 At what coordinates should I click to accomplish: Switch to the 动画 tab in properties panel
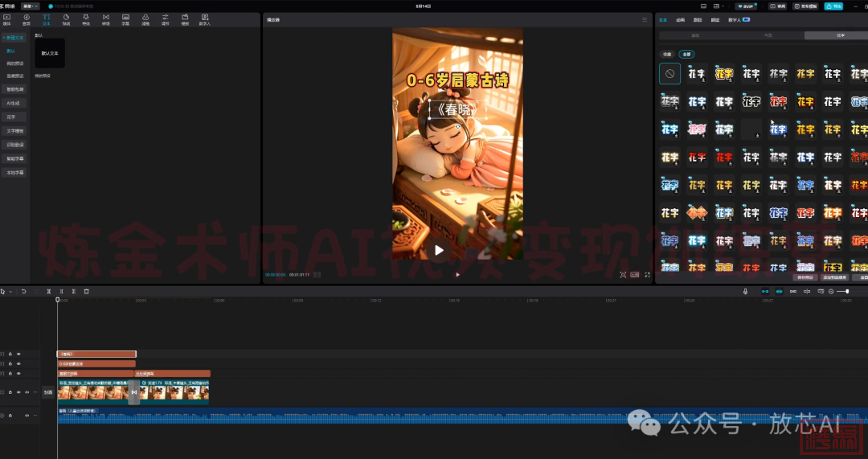pos(679,19)
